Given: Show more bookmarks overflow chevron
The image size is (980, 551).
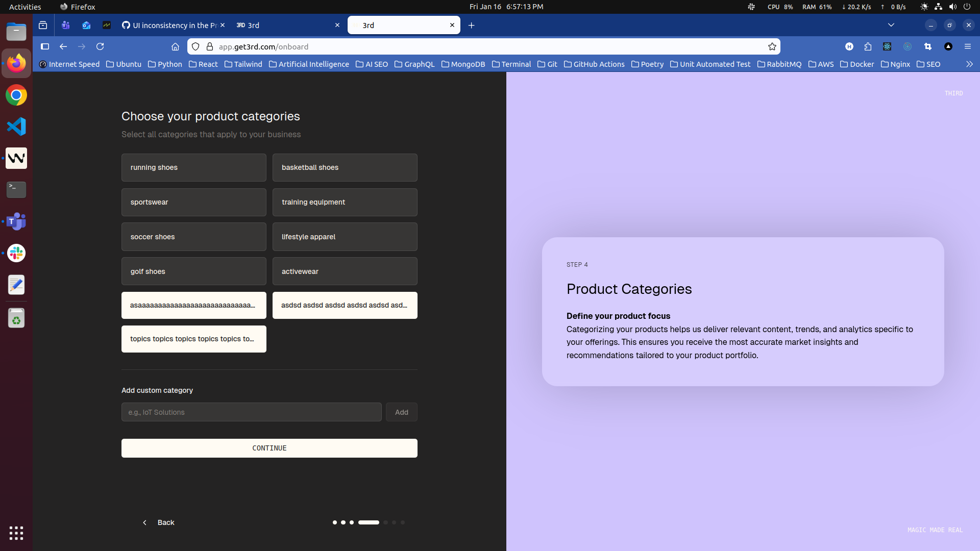Looking at the screenshot, I should tap(969, 64).
